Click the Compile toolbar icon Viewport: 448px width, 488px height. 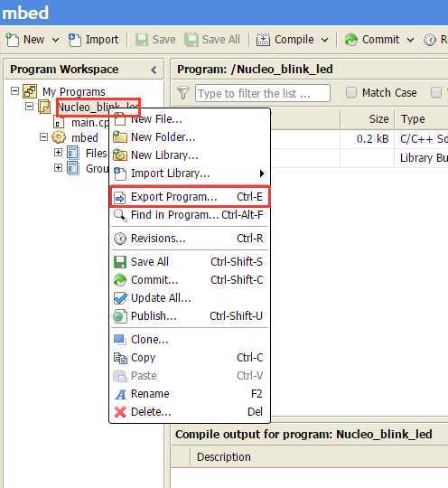(x=263, y=40)
